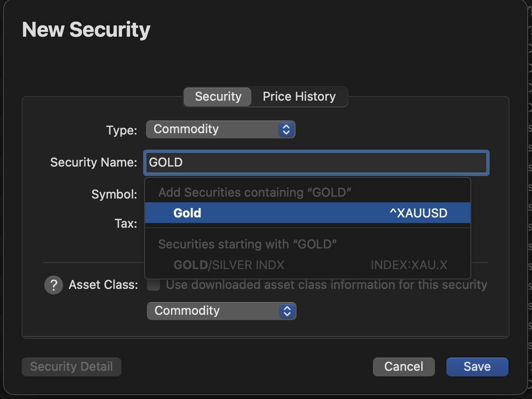Click the blue arrows on Asset Class popup
The width and height of the screenshot is (532, 399).
287,311
